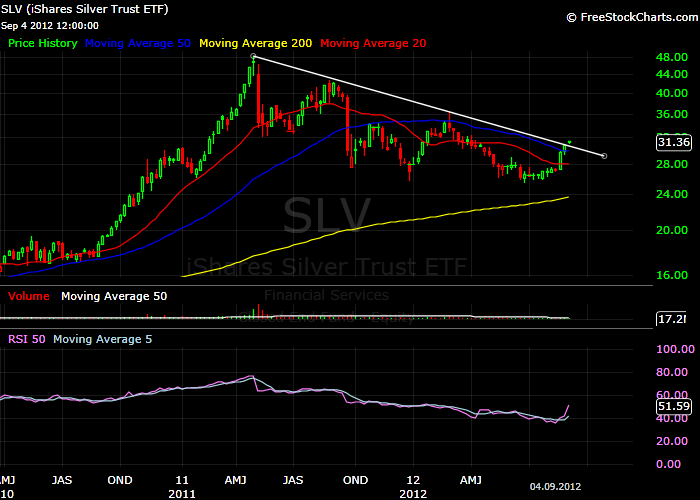This screenshot has width=700, height=500.
Task: Click the 17.2 volume value box
Action: pos(671,319)
